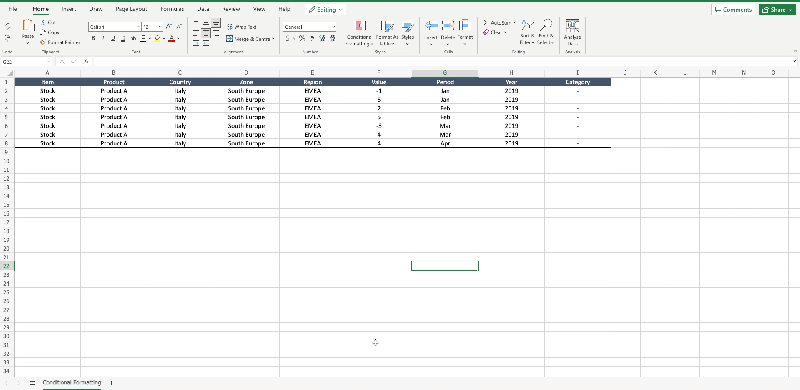Increase the font size with Grow Font
The width and height of the screenshot is (800, 390).
tap(169, 27)
